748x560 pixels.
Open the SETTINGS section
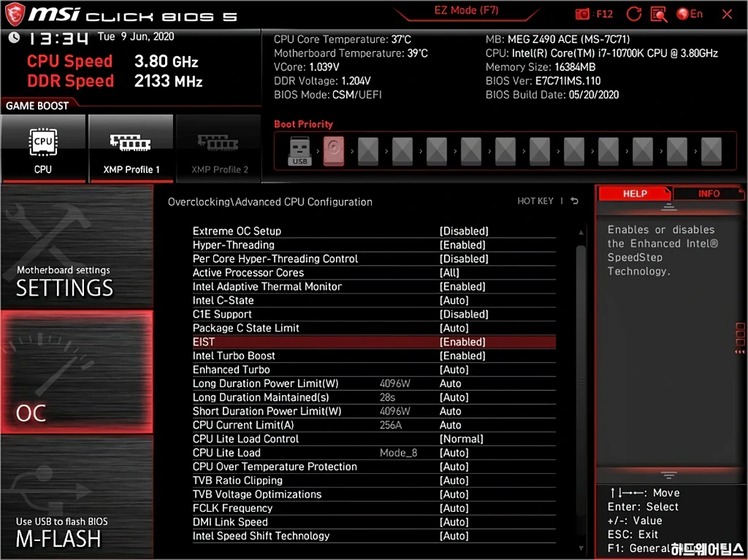pyautogui.click(x=77, y=247)
